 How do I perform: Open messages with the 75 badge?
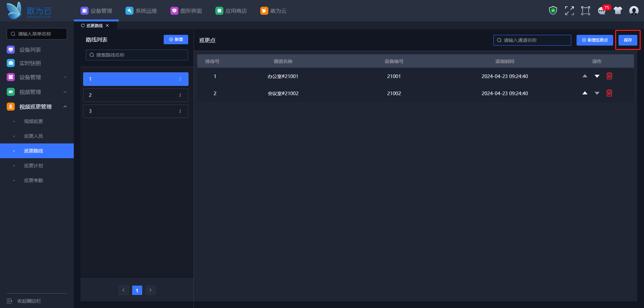pos(602,11)
